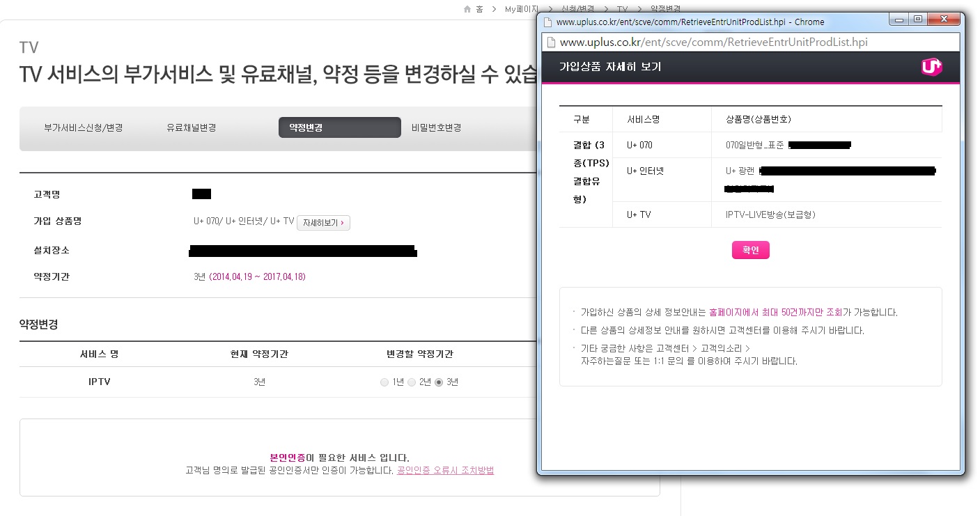980x516 pixels.
Task: Click the IPTV service name cell
Action: tap(100, 382)
